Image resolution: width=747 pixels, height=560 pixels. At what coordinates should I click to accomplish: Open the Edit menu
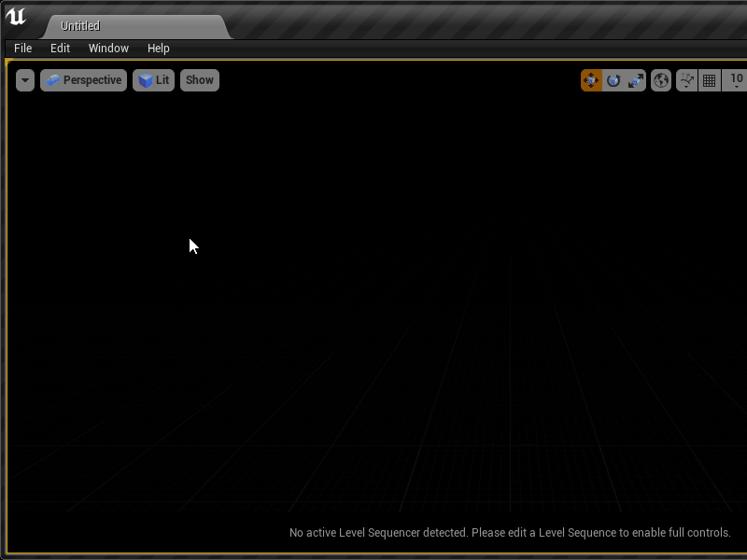(x=60, y=49)
